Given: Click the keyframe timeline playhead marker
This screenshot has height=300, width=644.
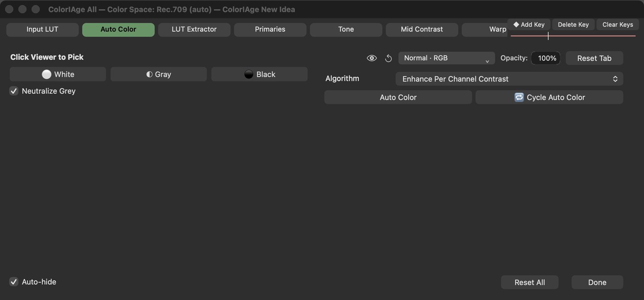Looking at the screenshot, I should coord(548,36).
